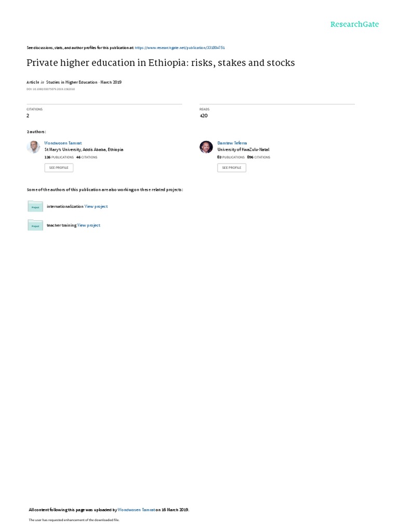Click Wondwosen Tamrat's profile photo
The width and height of the screenshot is (399, 532).
[33, 147]
